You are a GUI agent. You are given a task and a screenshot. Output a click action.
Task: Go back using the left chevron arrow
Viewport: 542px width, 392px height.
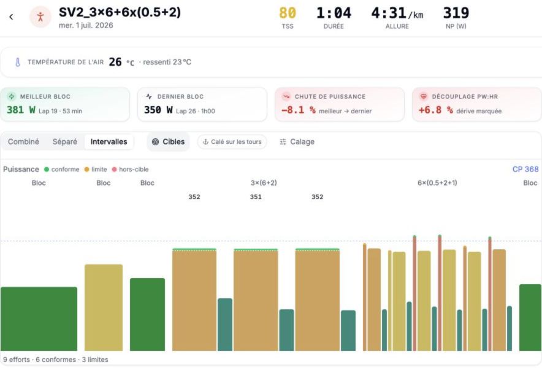(x=11, y=17)
